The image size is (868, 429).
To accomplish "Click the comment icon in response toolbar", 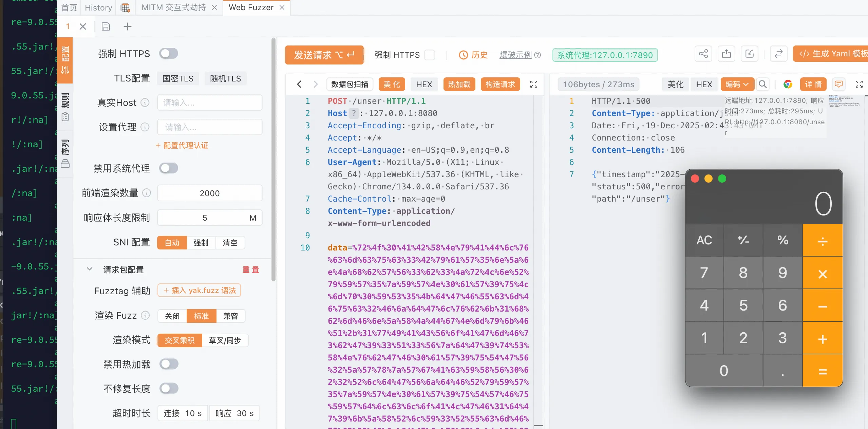I will pyautogui.click(x=838, y=84).
